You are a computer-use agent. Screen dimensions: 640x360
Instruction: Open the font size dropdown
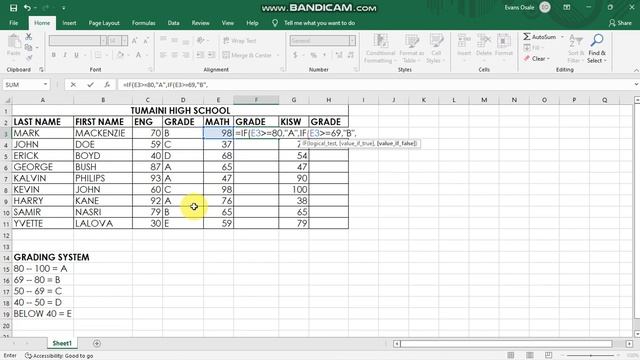124,40
